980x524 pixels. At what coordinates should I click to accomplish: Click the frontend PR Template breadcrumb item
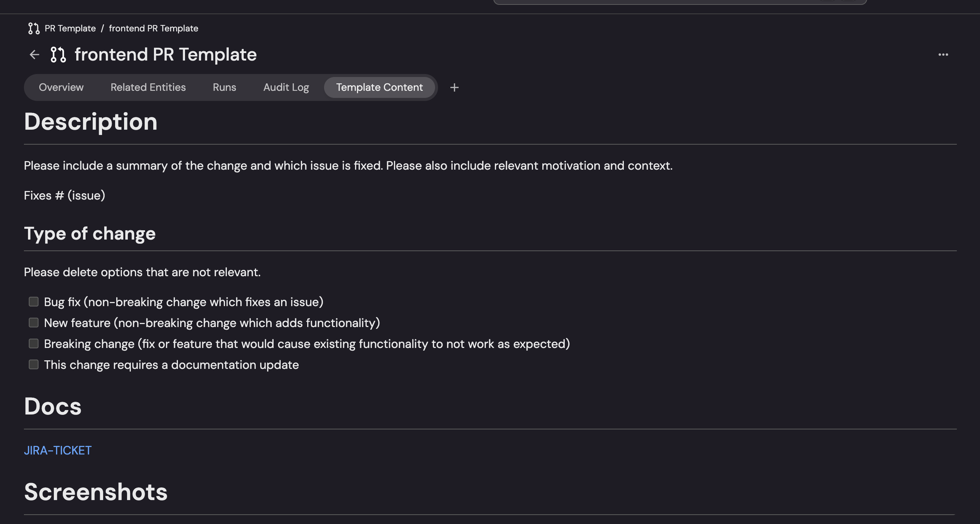click(x=153, y=28)
